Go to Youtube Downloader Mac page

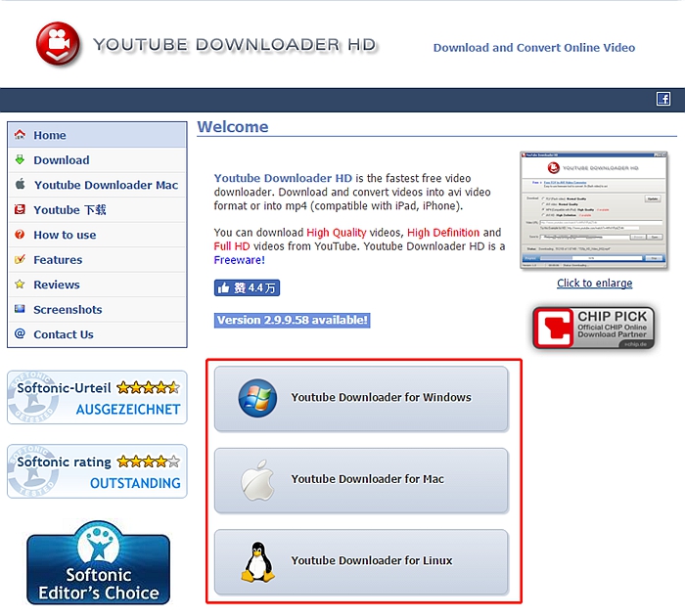[x=97, y=185]
